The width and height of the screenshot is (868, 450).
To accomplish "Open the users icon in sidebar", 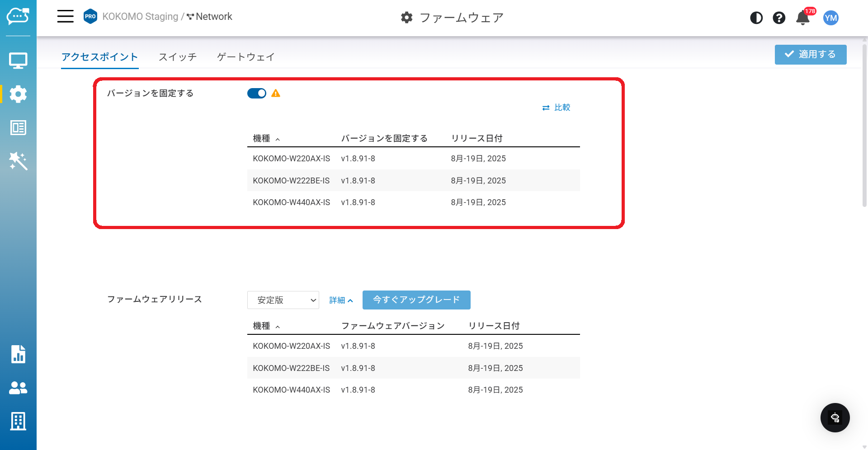I will [x=18, y=388].
